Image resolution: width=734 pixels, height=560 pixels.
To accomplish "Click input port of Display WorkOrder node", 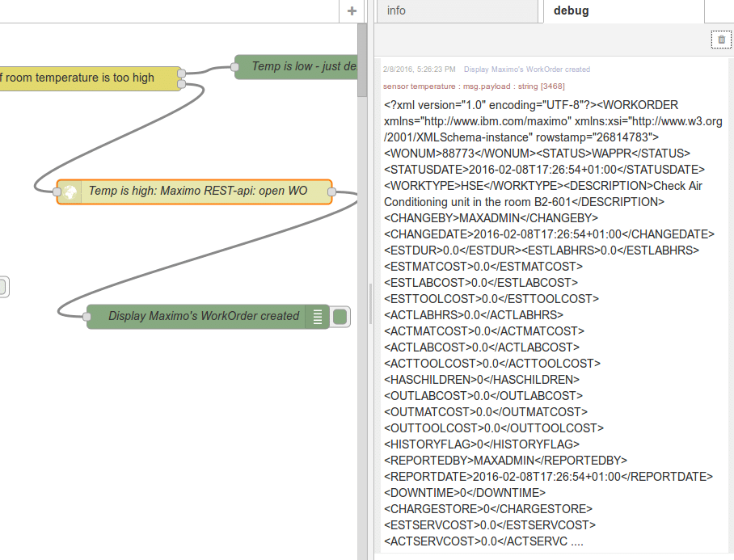I will 86,317.
